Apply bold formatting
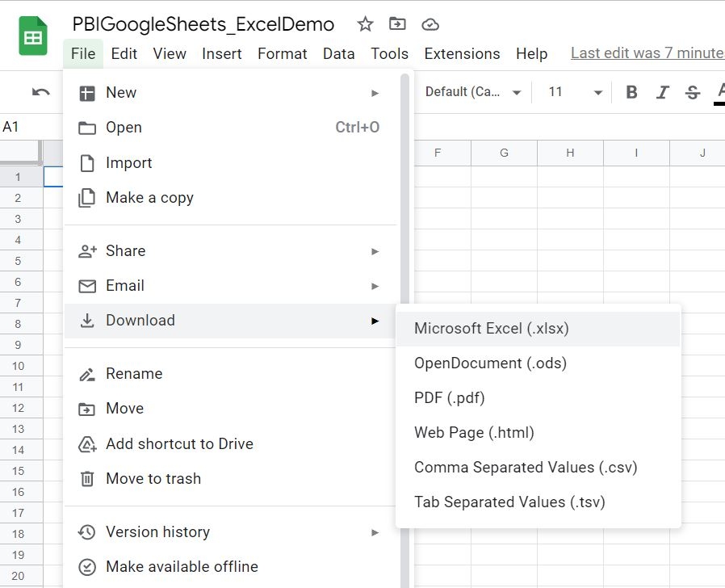This screenshot has height=588, width=725. tap(631, 92)
